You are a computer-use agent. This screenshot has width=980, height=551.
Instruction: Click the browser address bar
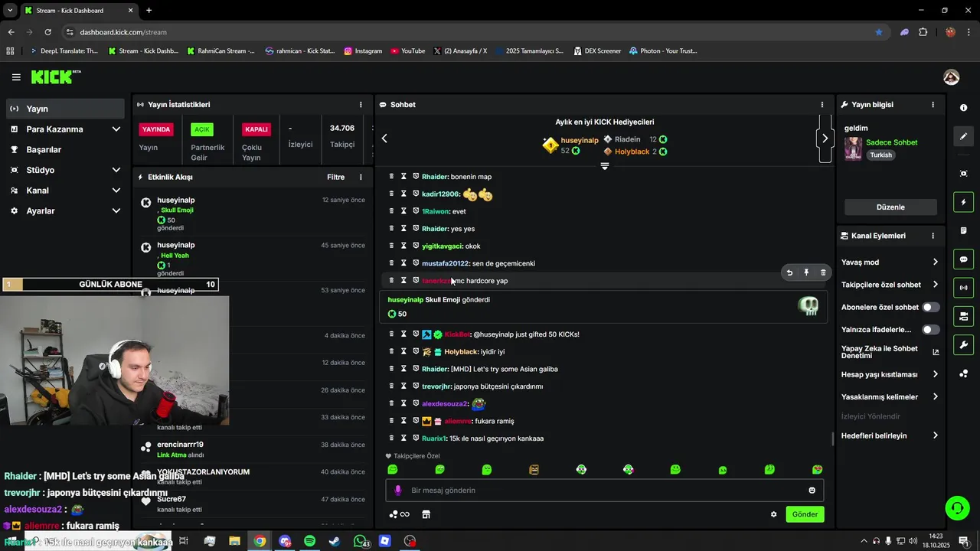pos(467,32)
